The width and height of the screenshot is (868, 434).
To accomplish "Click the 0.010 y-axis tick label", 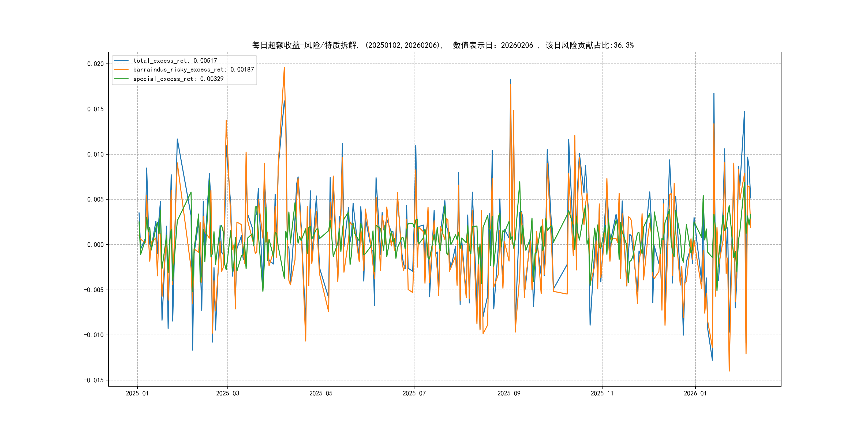I will coord(95,154).
